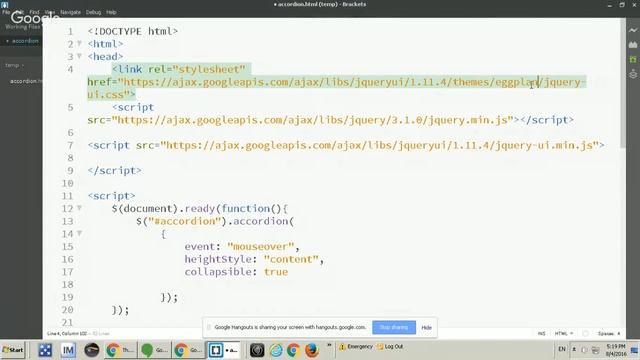Open the Help menu
Image resolution: width=640 pixels, height=360 pixels.
[x=111, y=12]
